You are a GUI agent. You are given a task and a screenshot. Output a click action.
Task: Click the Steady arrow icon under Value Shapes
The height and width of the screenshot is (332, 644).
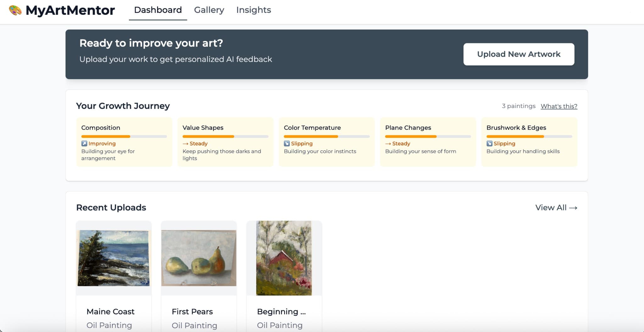tap(185, 144)
